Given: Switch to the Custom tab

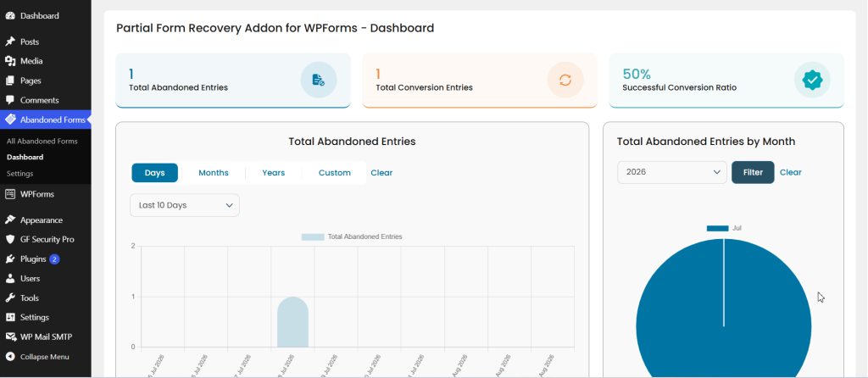Looking at the screenshot, I should [334, 173].
